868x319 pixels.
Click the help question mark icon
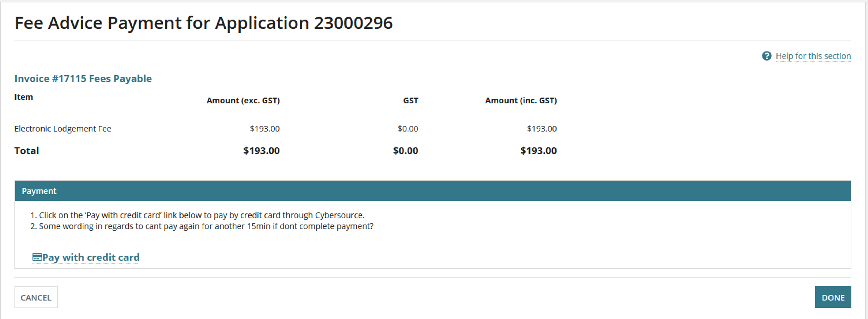tap(767, 56)
